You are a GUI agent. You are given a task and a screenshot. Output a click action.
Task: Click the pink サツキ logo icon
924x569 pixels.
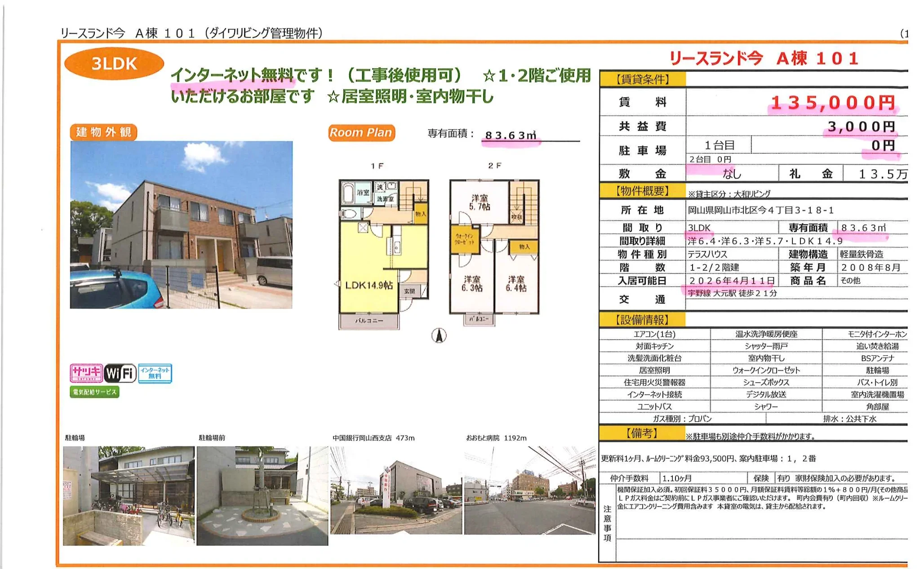point(86,373)
